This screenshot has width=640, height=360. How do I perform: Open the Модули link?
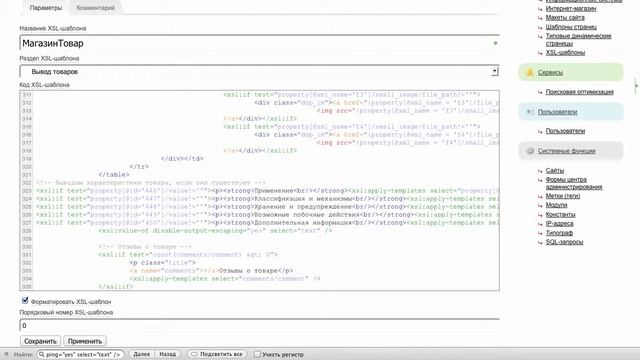(556, 205)
